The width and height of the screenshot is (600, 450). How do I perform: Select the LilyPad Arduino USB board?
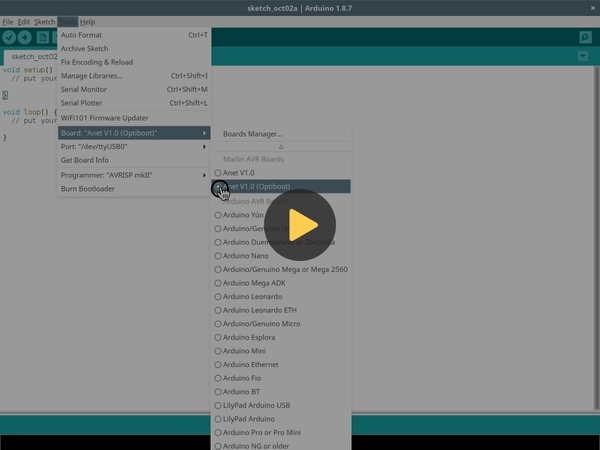[281, 405]
